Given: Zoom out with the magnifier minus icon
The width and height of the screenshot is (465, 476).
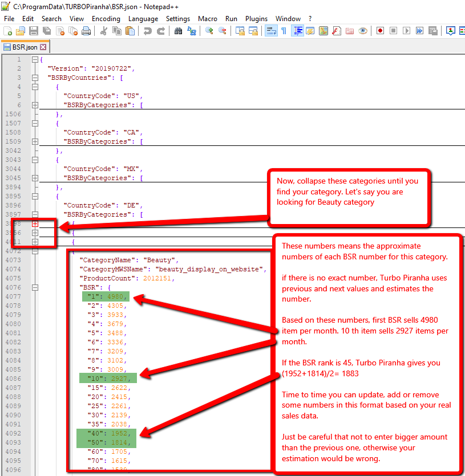Looking at the screenshot, I should (x=222, y=31).
